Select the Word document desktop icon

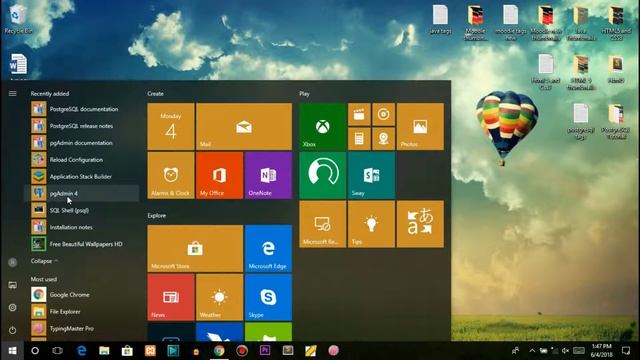(18, 65)
